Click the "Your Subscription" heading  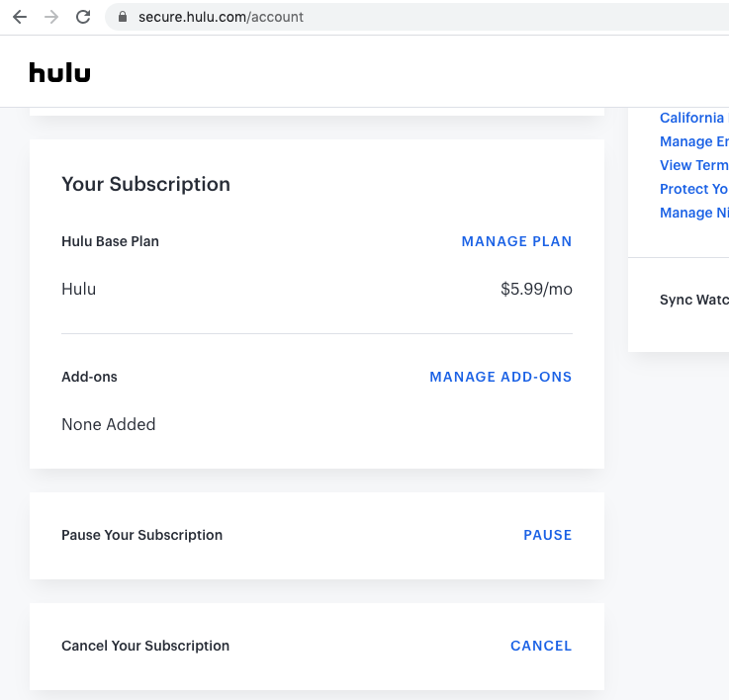point(145,184)
